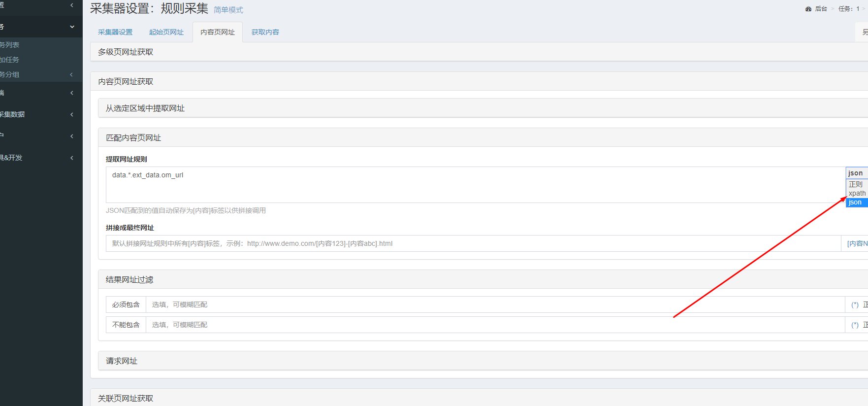Choose xpath in the rule type dropdown
868x406 pixels.
tap(857, 193)
